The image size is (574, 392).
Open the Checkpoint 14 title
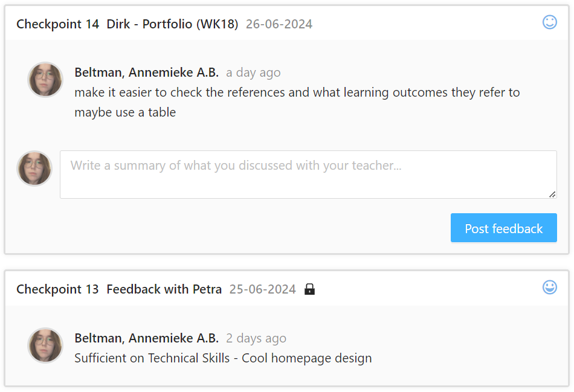(x=57, y=24)
